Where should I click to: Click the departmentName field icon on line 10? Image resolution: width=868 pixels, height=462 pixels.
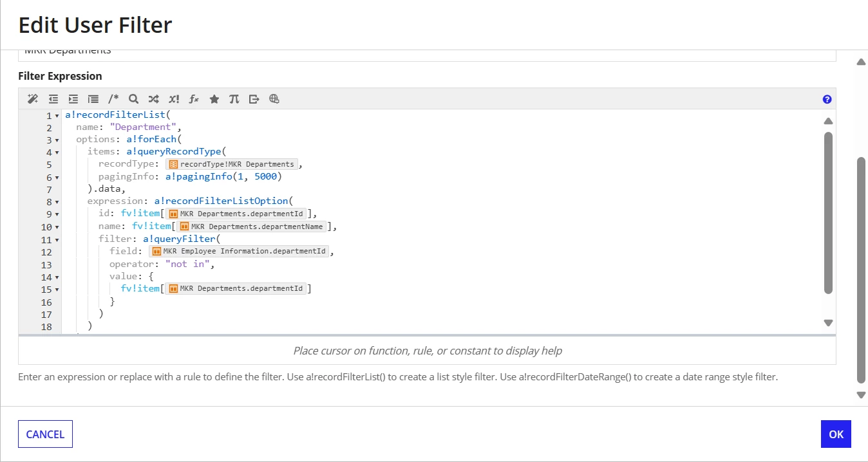[184, 226]
